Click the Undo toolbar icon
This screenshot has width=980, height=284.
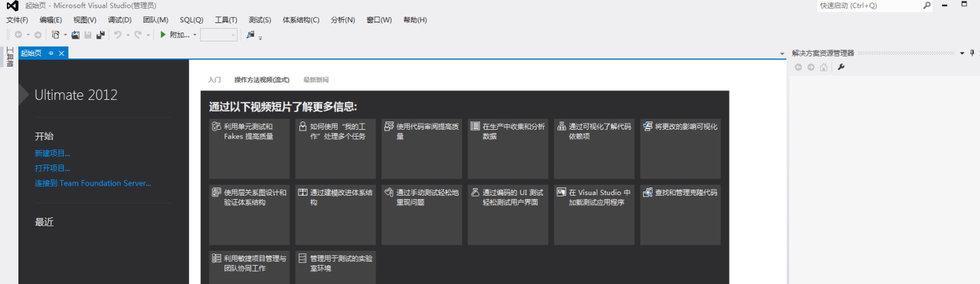click(x=118, y=35)
